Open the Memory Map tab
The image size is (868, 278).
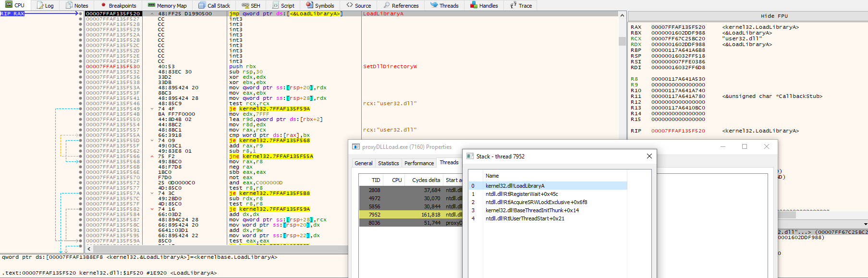(167, 5)
